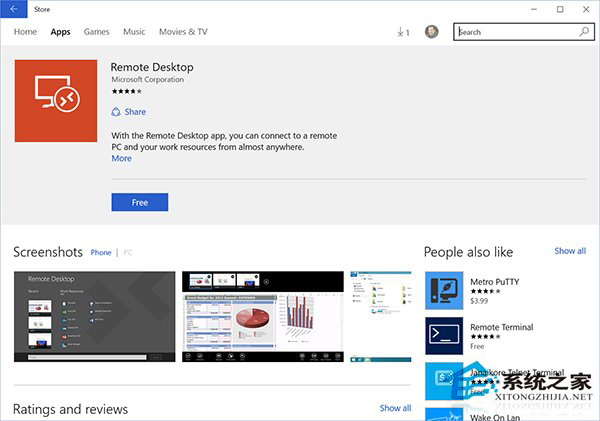Maximize the Store window

560,9
